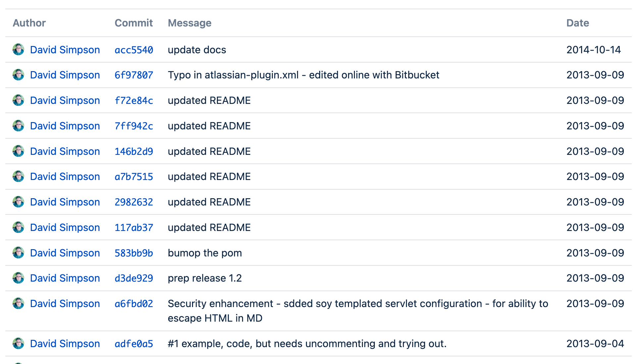Click avatar icon in the 146b2d9 row
Image resolution: width=643 pixels, height=364 pixels.
[19, 151]
